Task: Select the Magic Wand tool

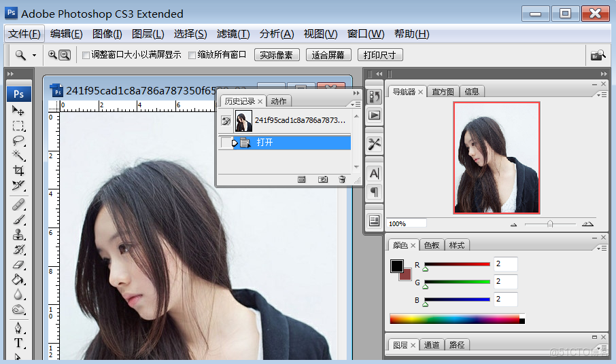Action: pos(18,156)
